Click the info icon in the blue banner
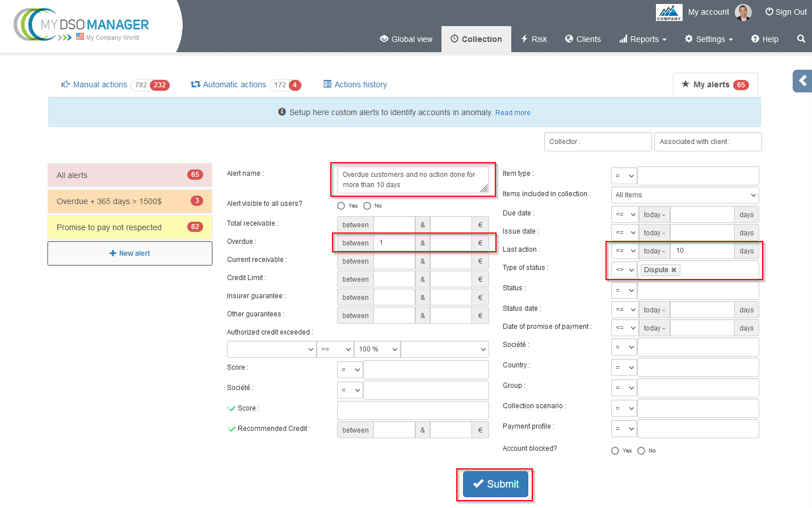This screenshot has width=812, height=508. point(282,112)
